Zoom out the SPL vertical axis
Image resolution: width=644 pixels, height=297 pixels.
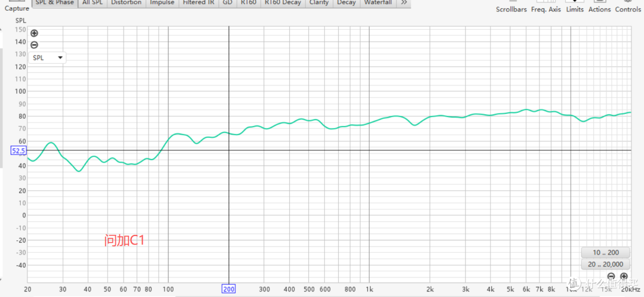pos(35,45)
